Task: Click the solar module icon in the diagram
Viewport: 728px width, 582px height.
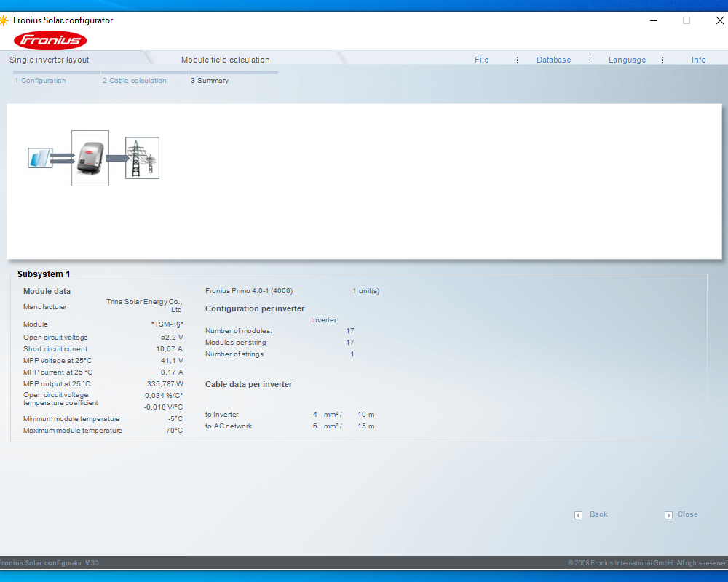Action: (40, 158)
